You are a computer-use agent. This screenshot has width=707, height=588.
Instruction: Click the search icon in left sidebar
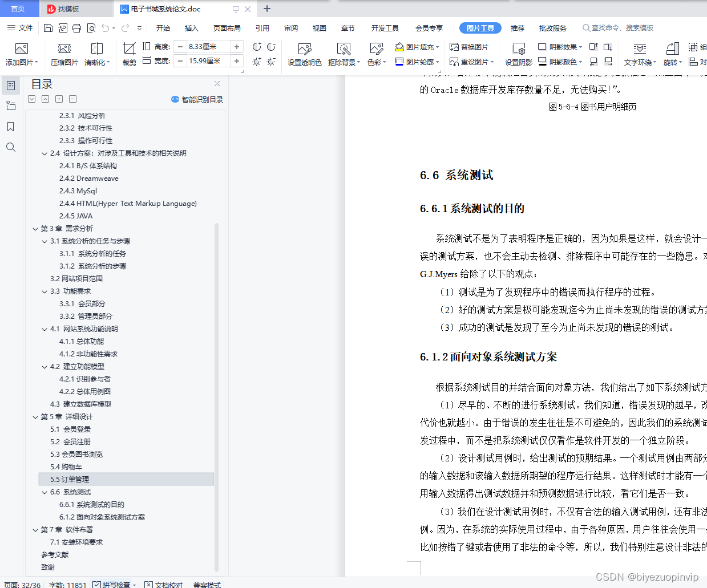(11, 147)
